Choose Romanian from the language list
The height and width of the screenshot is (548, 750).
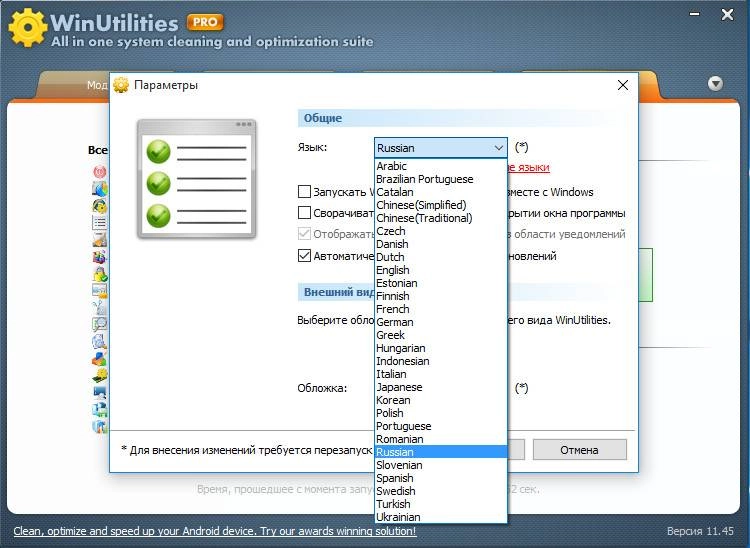[x=441, y=439]
